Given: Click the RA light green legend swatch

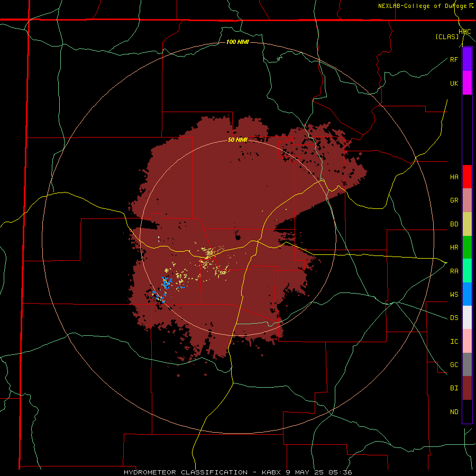Looking at the screenshot, I should click(467, 271).
